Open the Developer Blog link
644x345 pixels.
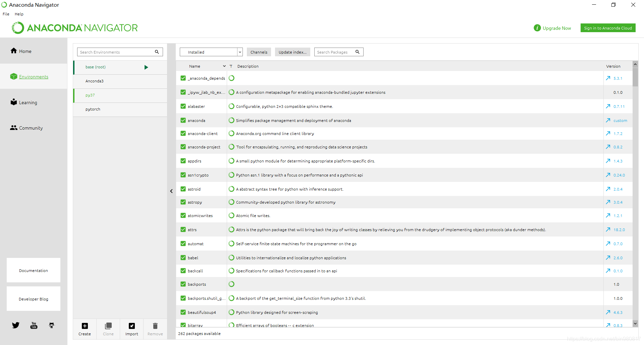pyautogui.click(x=34, y=299)
